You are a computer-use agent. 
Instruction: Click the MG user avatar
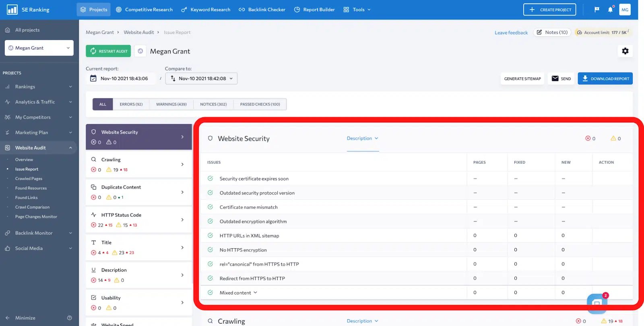pyautogui.click(x=625, y=10)
